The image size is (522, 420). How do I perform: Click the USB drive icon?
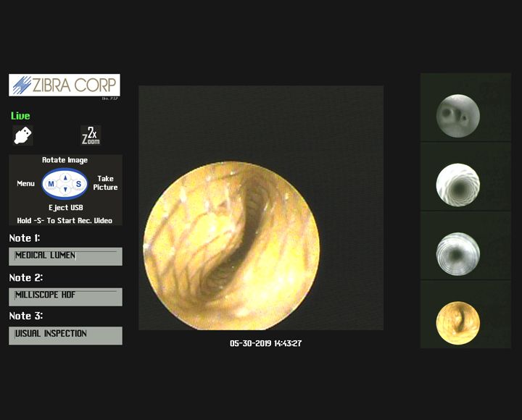click(22, 135)
